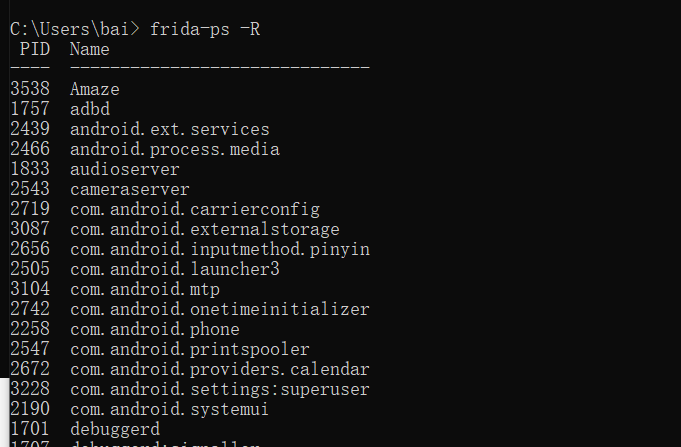Click com.android.onetimeinitializer process name
This screenshot has width=681, height=447.
[219, 309]
